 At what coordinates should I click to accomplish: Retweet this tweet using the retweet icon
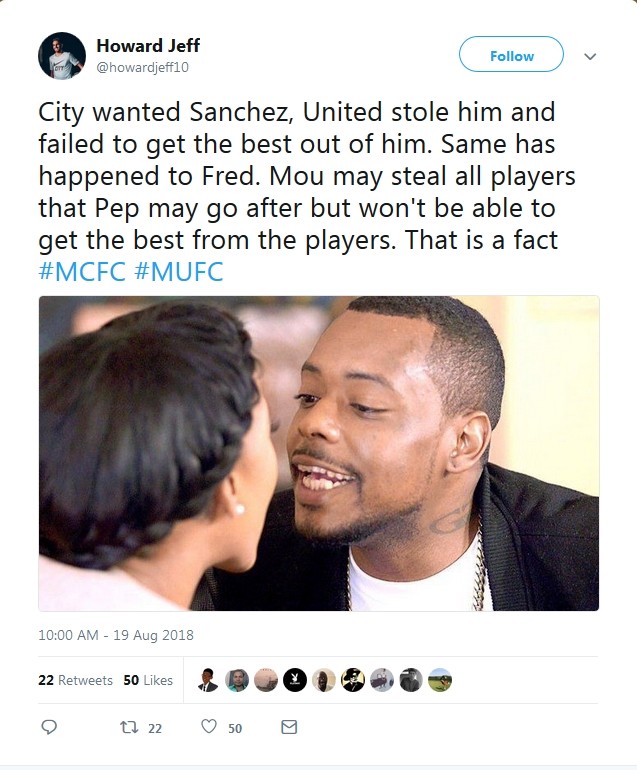click(128, 728)
